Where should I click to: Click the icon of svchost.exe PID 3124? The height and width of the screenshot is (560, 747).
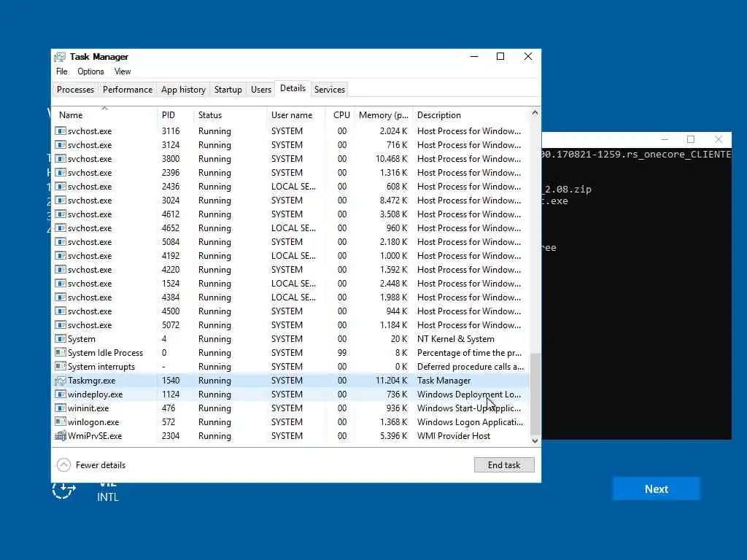tap(60, 145)
